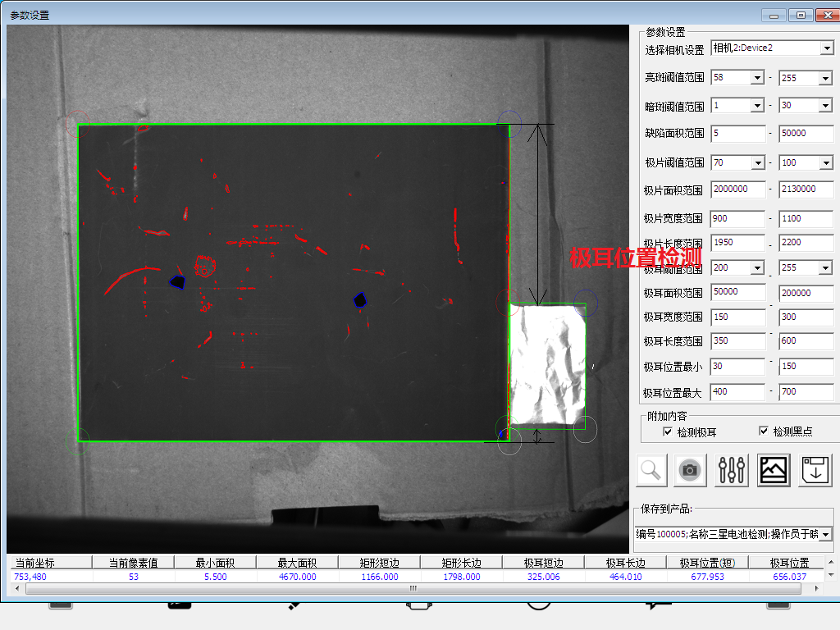Toggle the 检测黑点 checkbox

pyautogui.click(x=764, y=431)
